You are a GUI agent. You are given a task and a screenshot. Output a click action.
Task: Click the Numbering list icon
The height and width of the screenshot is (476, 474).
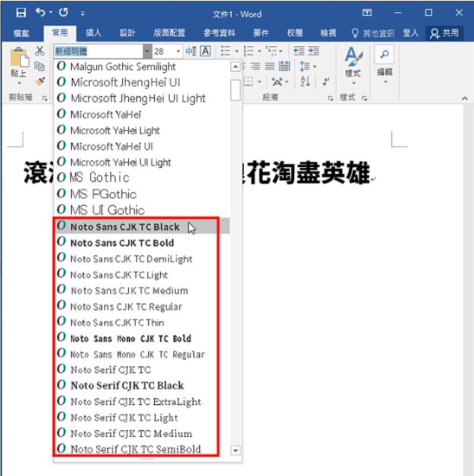[x=249, y=51]
